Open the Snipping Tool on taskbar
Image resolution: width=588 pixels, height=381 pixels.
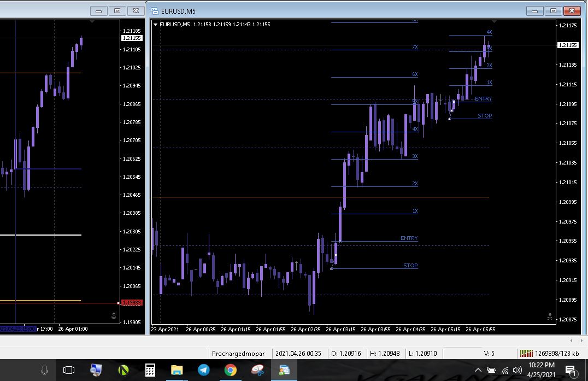(257, 370)
